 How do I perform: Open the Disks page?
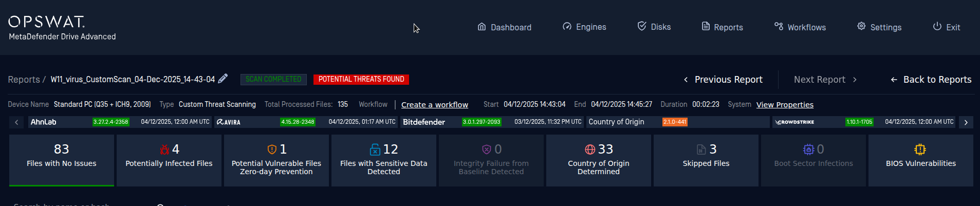[654, 27]
